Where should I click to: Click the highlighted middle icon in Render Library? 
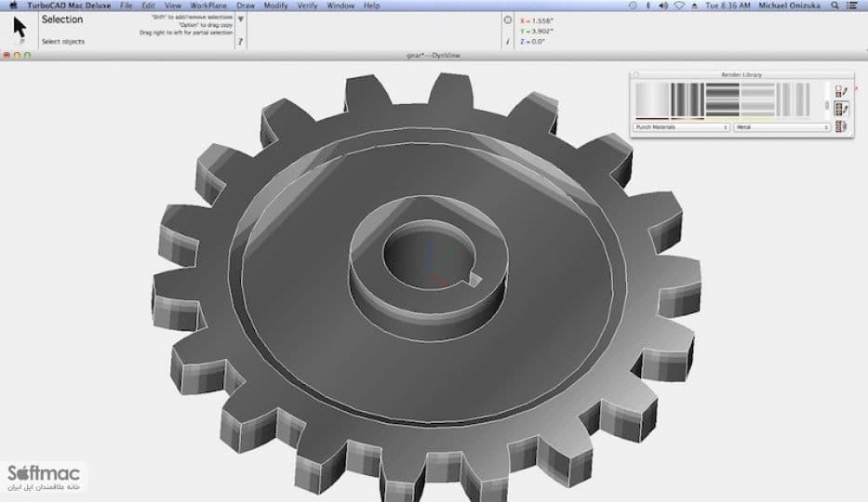pos(841,109)
